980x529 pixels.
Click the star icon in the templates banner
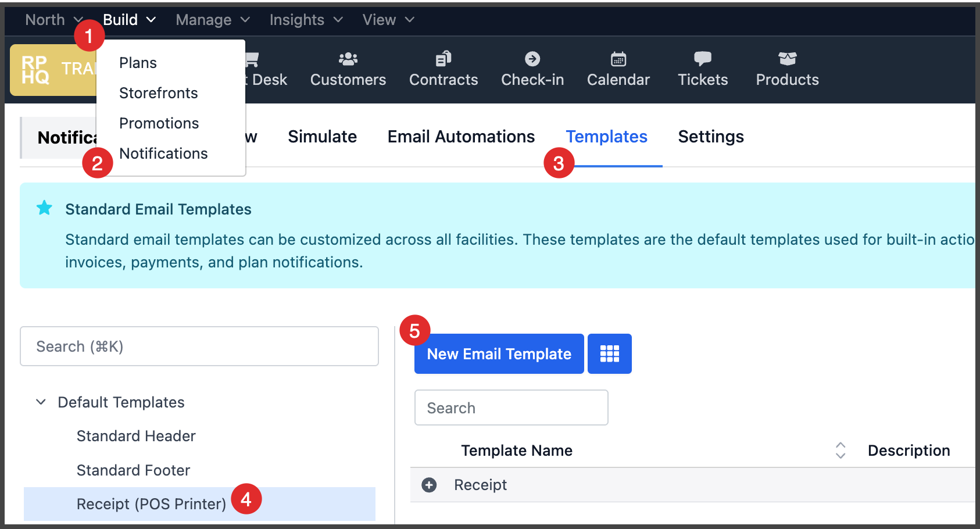point(44,208)
